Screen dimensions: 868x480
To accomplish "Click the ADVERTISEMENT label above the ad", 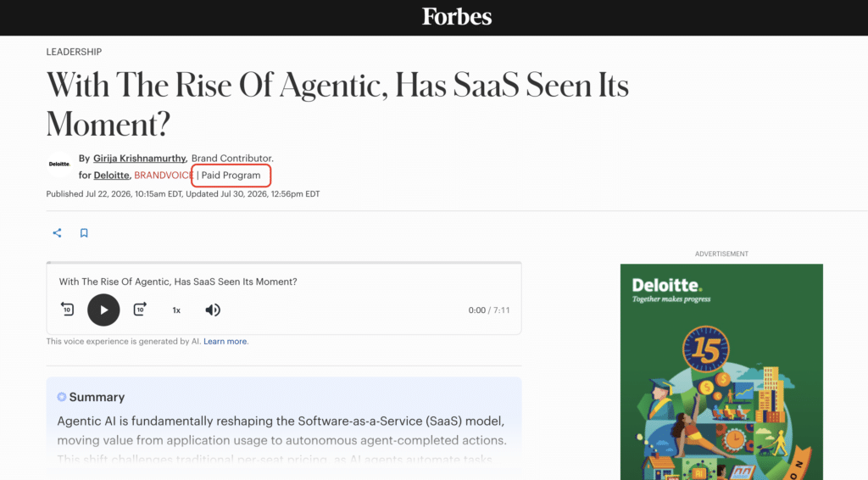I will (721, 254).
